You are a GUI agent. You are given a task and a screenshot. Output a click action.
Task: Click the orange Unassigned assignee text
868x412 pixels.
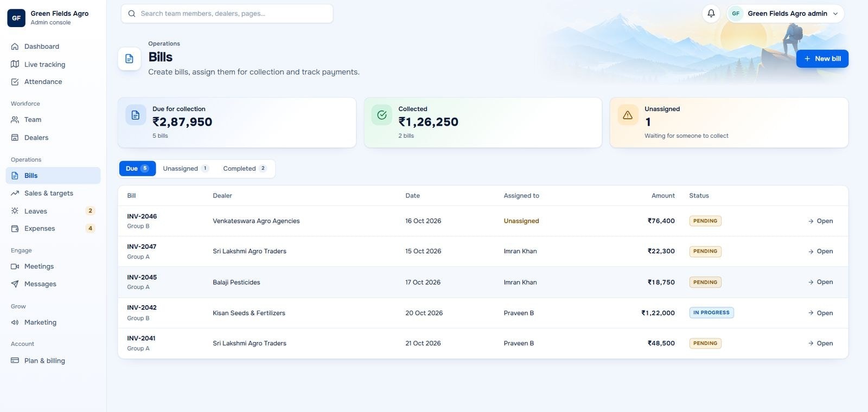(521, 221)
